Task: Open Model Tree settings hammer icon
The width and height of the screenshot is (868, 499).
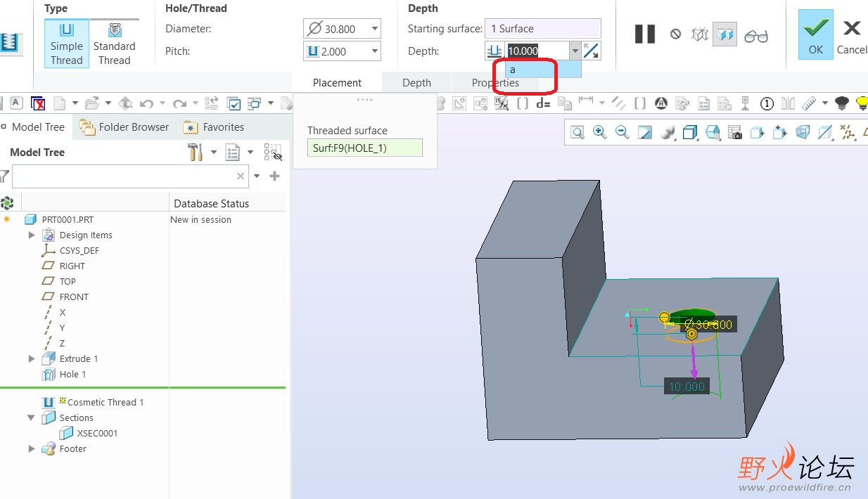Action: [195, 152]
